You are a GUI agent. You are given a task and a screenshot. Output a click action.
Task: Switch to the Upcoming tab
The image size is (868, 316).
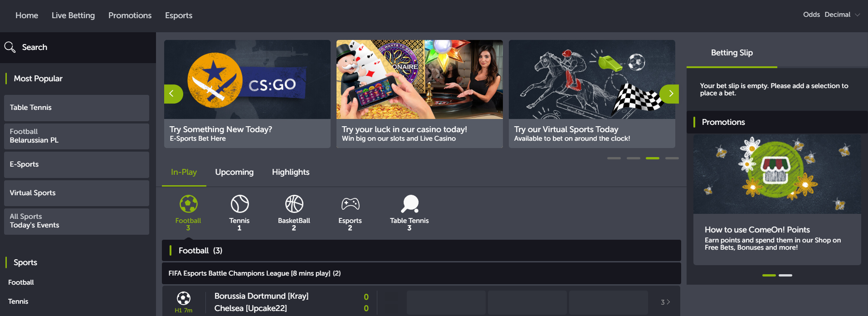[x=234, y=172]
